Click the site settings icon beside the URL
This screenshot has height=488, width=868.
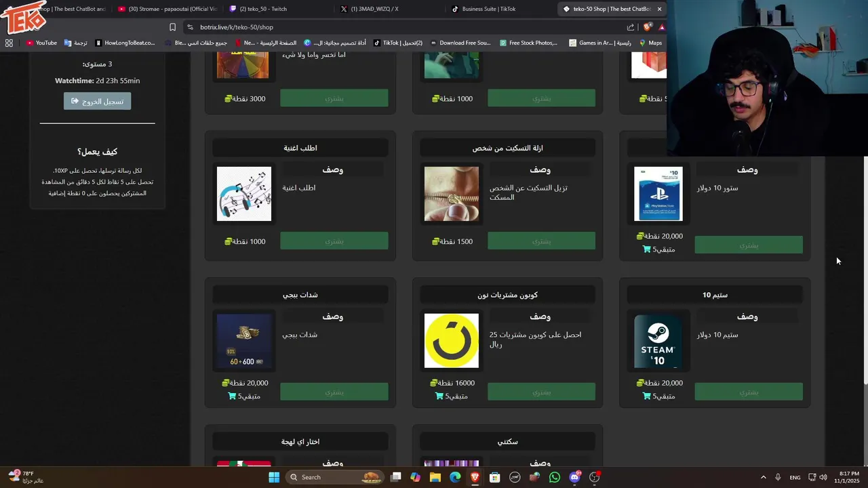pos(190,27)
